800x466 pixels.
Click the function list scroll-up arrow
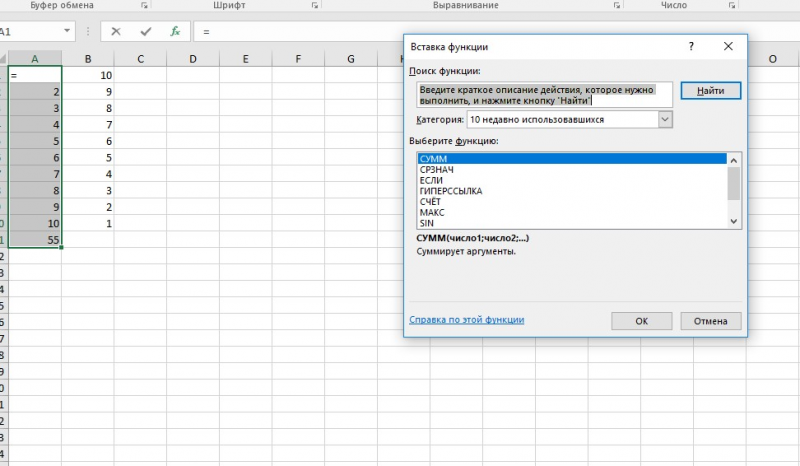(734, 160)
